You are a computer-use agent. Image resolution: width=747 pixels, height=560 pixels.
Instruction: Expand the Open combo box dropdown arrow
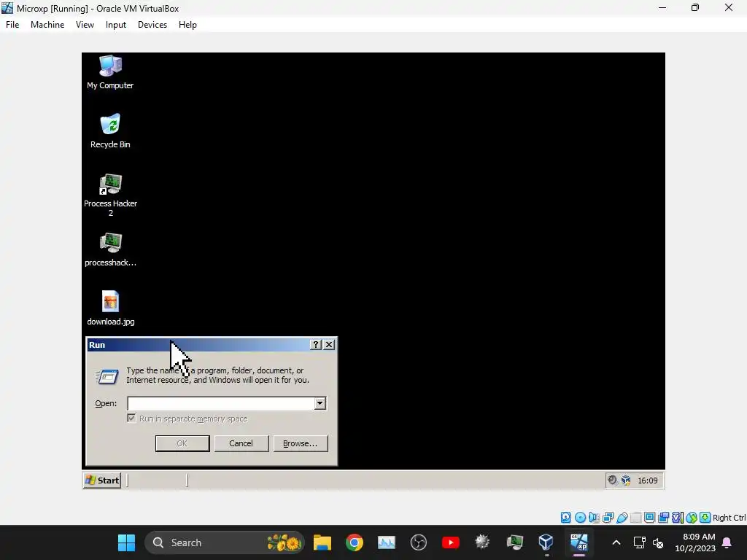(320, 403)
